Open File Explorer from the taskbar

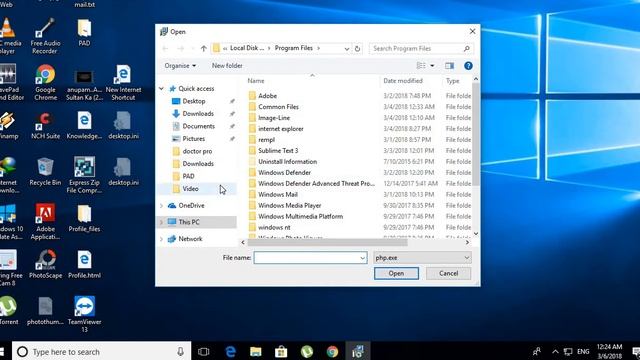[256, 351]
